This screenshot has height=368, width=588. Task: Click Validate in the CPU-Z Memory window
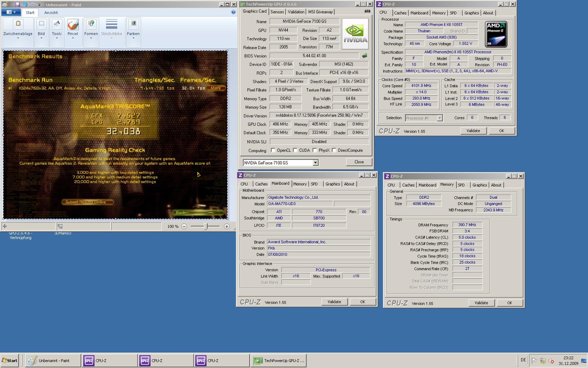coord(481,303)
